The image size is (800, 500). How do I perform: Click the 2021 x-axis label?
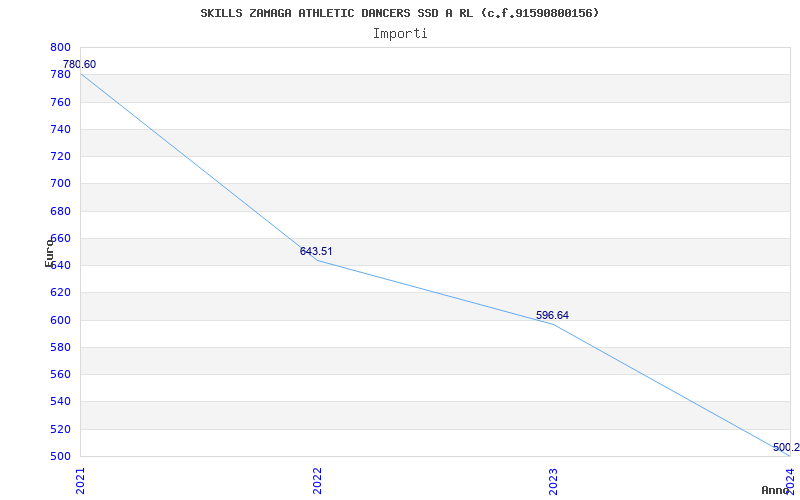pos(80,481)
